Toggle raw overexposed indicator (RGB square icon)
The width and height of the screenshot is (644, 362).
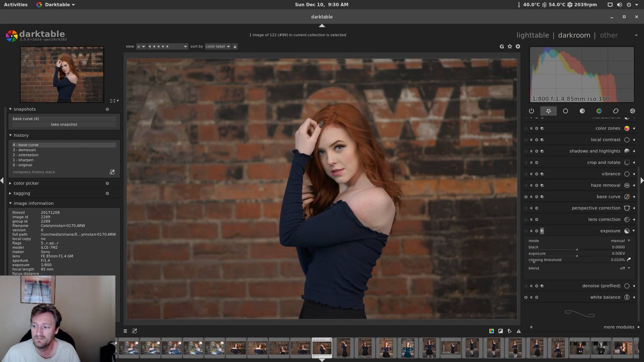[491, 331]
